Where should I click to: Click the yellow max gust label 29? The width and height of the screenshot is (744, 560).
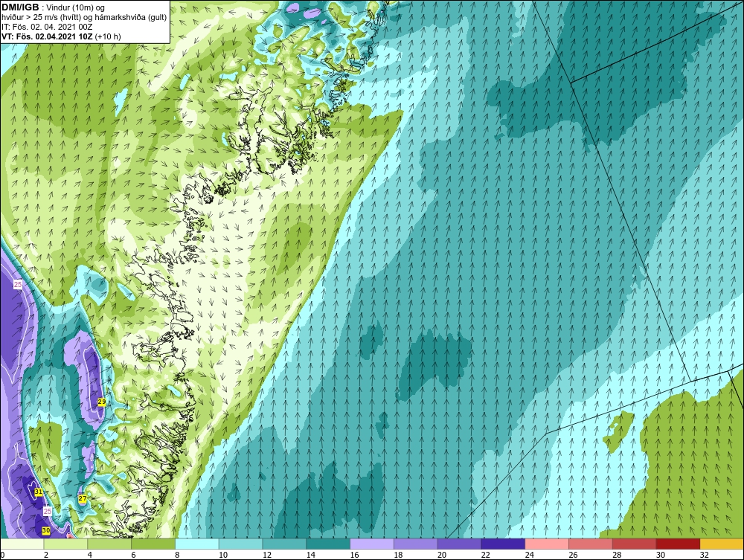click(101, 402)
